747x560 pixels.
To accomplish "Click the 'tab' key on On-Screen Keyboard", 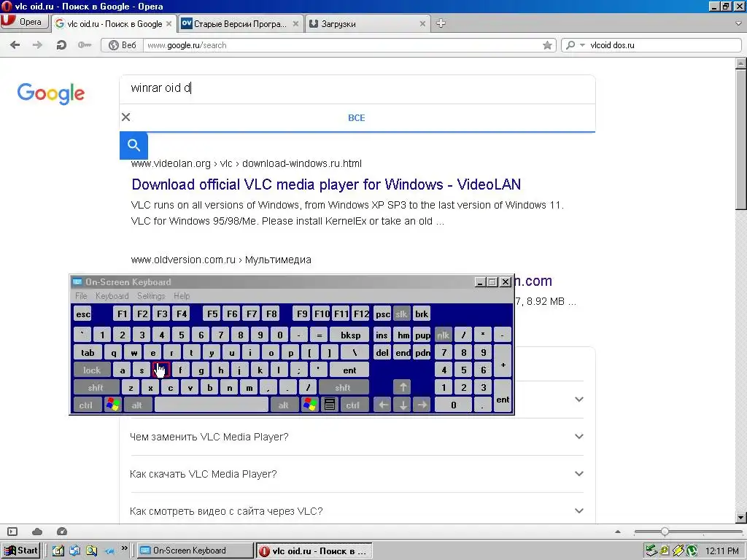I will click(88, 353).
